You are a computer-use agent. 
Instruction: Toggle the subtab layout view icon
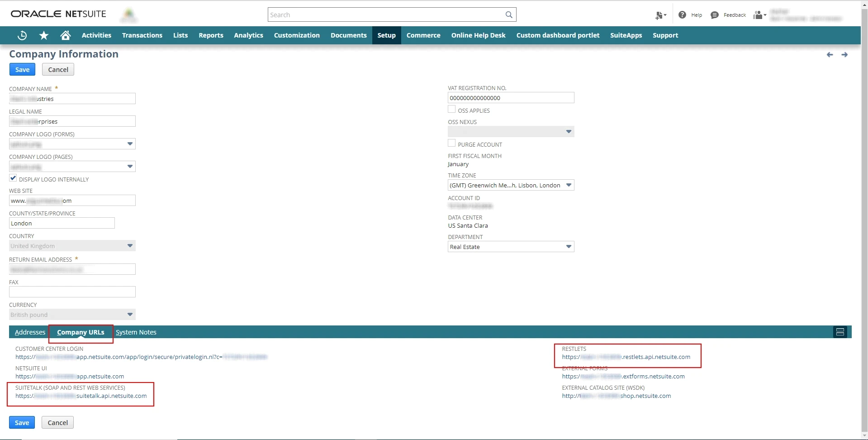(840, 332)
